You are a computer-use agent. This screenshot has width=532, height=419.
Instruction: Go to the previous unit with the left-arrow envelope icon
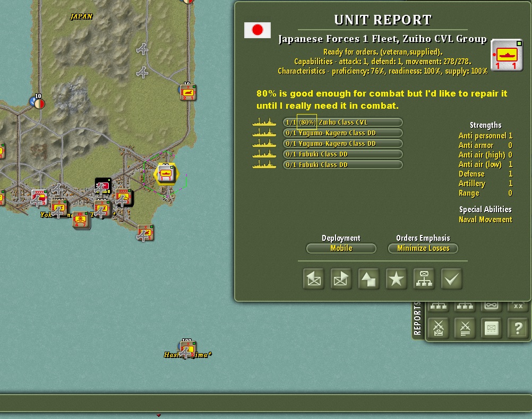click(313, 278)
